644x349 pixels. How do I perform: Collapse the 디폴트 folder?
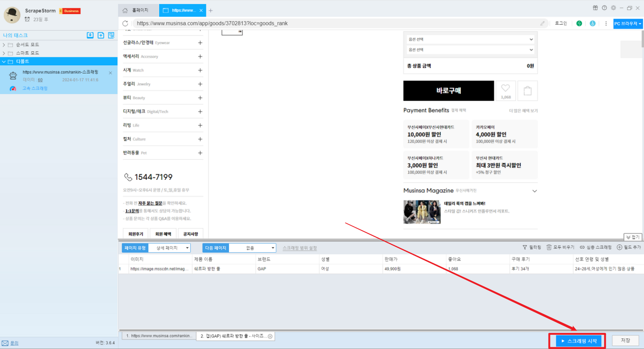pyautogui.click(x=4, y=61)
